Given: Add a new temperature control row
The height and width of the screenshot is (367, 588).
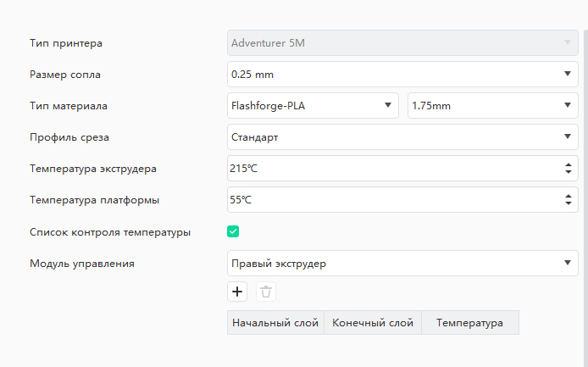Looking at the screenshot, I should coord(237,292).
